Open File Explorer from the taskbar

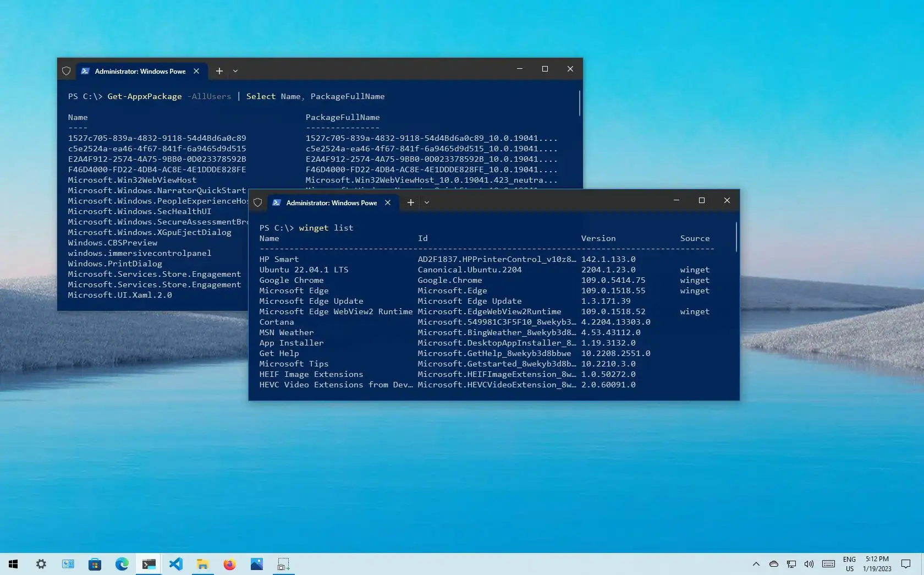(x=202, y=564)
